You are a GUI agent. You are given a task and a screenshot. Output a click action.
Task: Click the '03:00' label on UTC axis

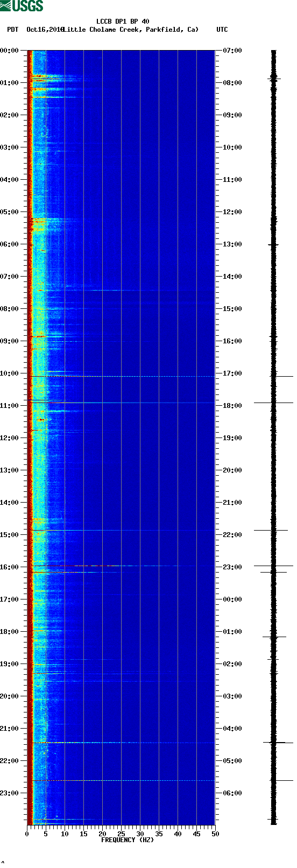232,696
